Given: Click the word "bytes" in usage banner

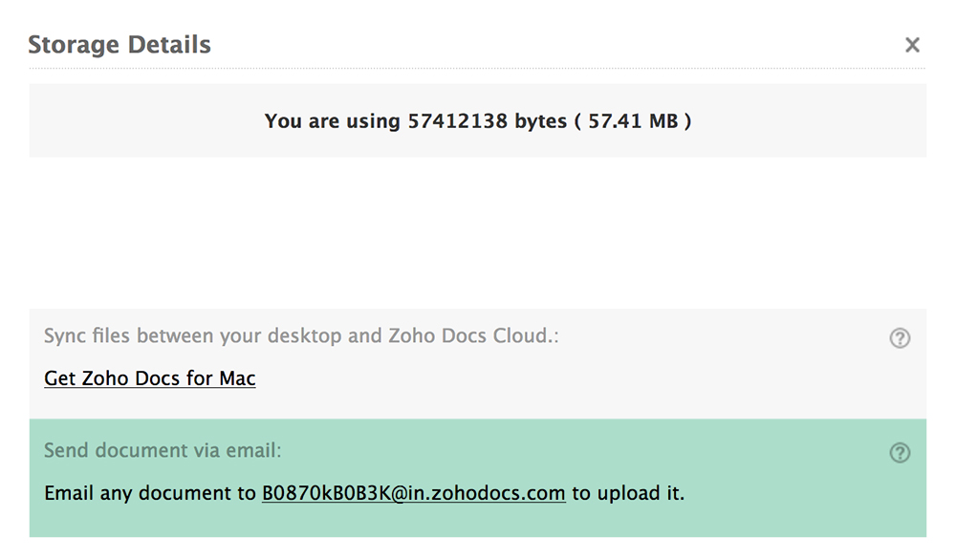Looking at the screenshot, I should point(540,121).
